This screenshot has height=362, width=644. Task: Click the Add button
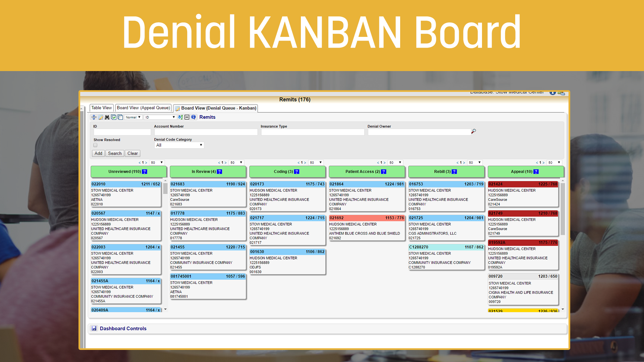tap(98, 153)
